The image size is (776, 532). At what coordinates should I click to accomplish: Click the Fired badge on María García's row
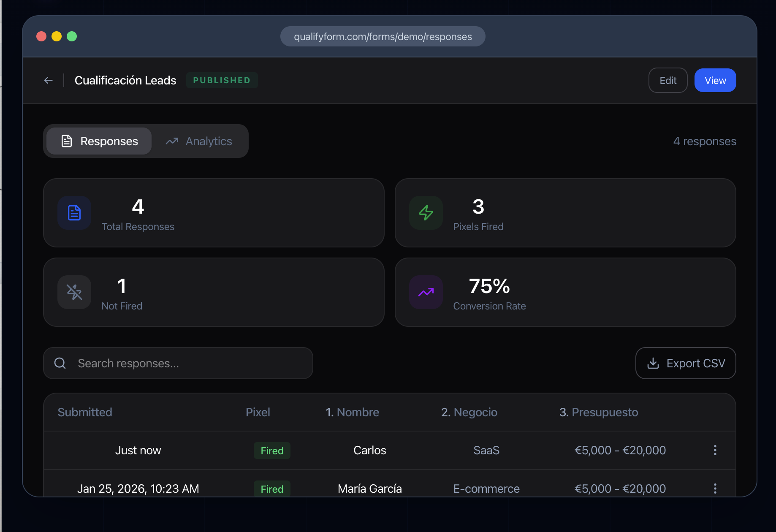pos(272,489)
